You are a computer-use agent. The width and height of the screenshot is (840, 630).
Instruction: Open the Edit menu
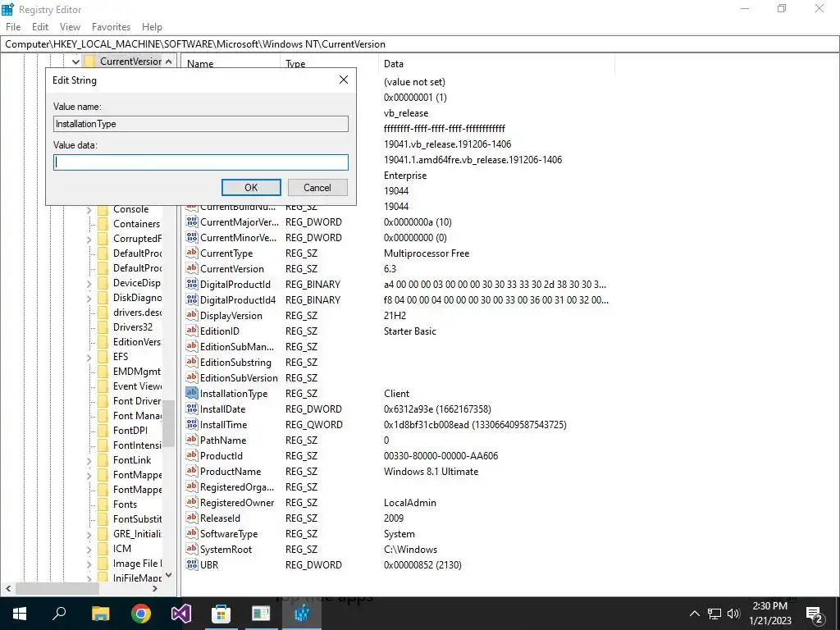[40, 27]
